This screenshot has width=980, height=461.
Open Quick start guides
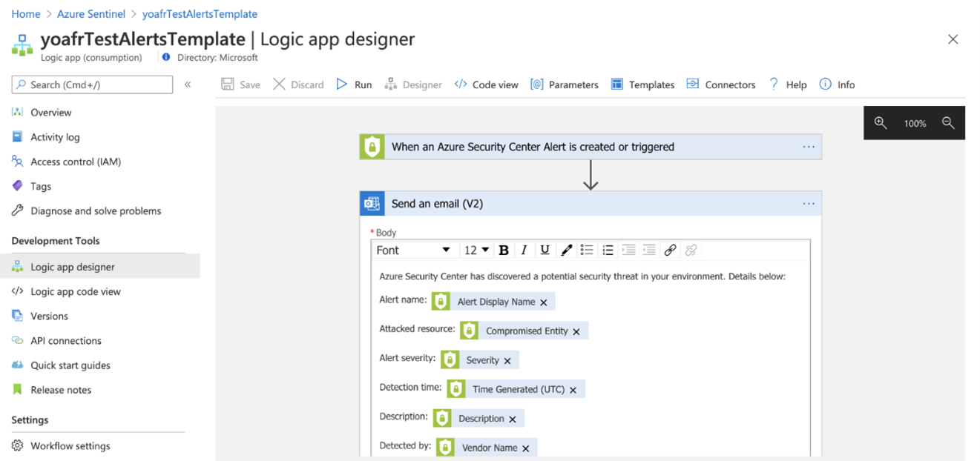70,365
